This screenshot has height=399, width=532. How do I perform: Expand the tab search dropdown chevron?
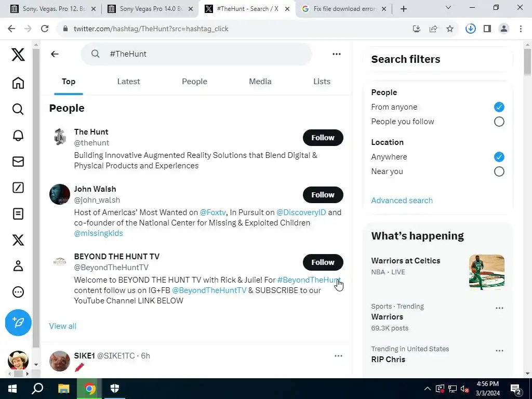pos(448,7)
